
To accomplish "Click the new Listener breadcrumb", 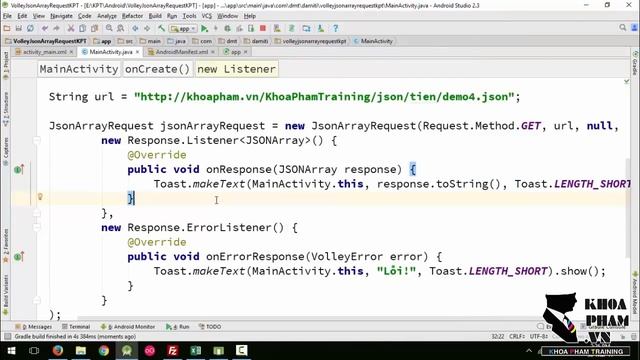I will 236,69.
